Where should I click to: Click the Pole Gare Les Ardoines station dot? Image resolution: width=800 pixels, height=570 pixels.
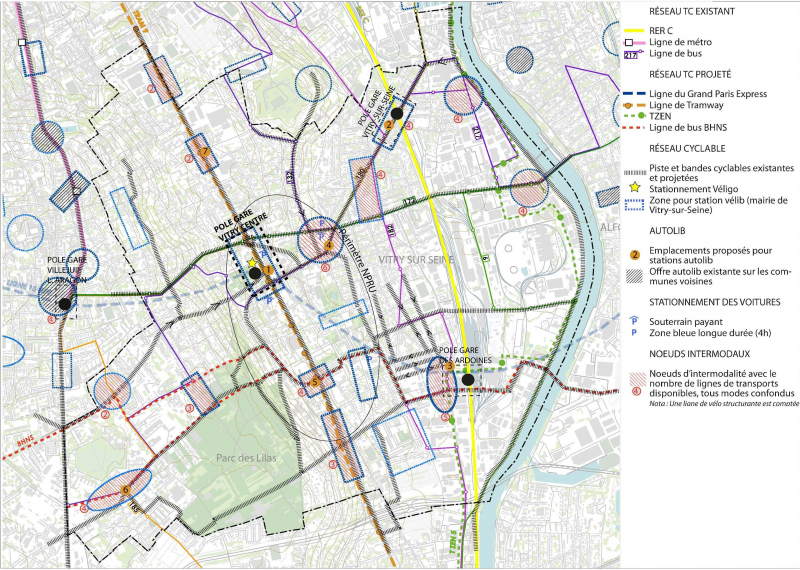[466, 379]
